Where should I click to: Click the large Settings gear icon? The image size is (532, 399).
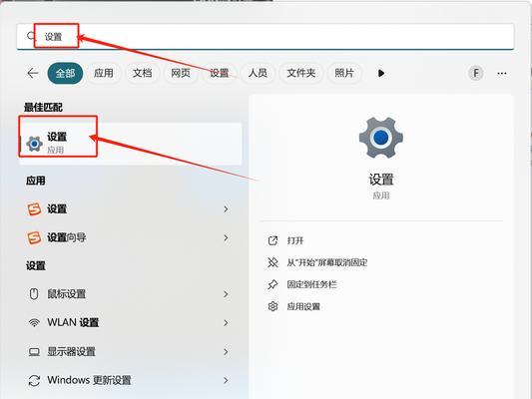(x=381, y=138)
